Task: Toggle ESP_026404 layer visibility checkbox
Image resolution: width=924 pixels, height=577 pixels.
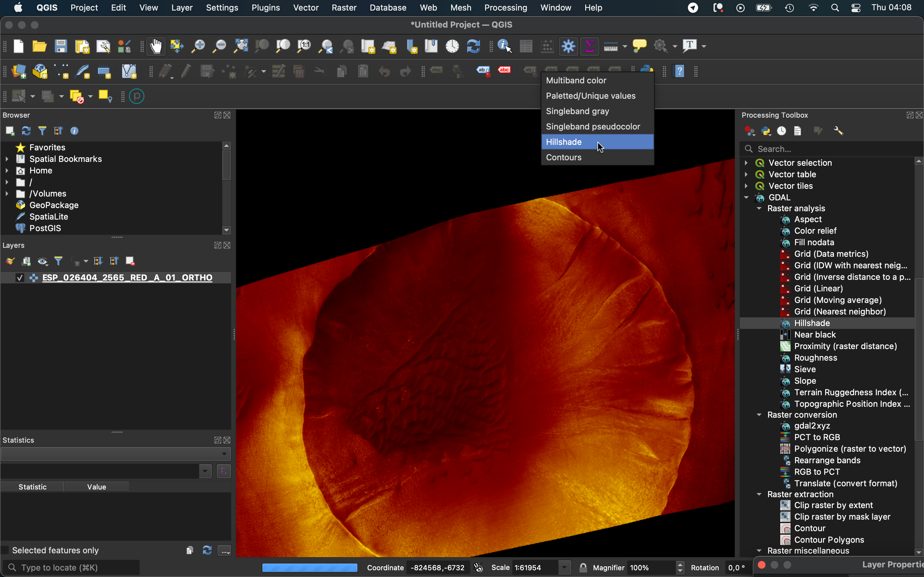Action: [20, 278]
